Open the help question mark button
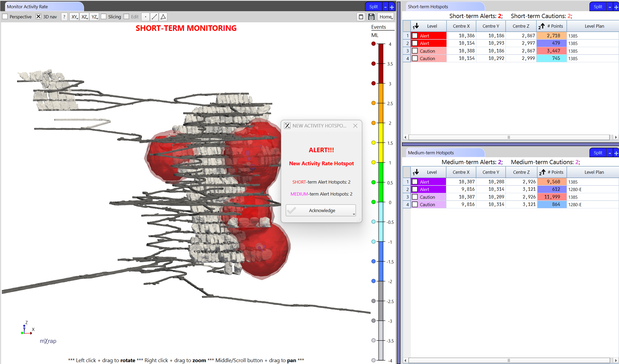The width and height of the screenshot is (619, 364). (x=64, y=17)
